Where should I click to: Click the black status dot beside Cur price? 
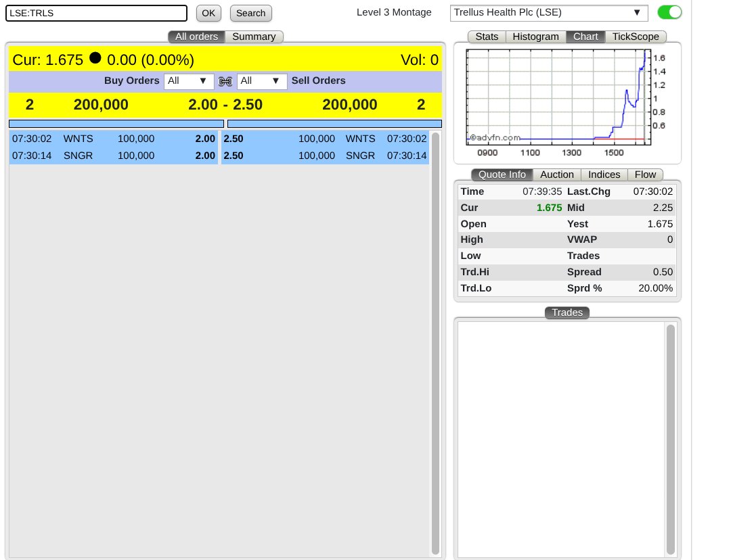pos(95,57)
